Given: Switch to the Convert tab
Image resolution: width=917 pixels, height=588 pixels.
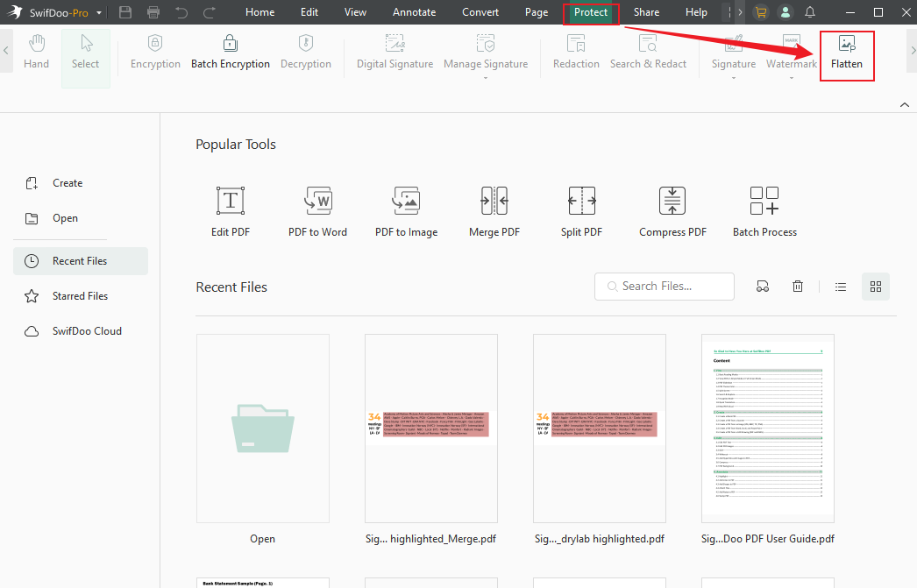Looking at the screenshot, I should click(480, 12).
